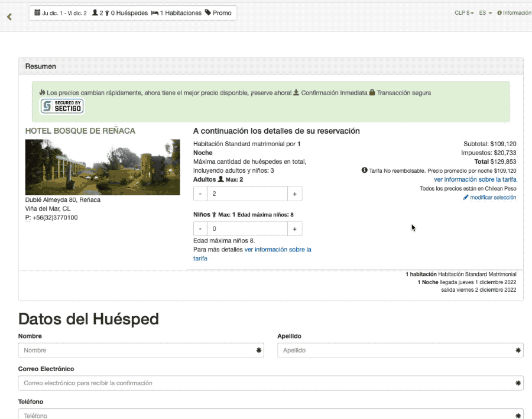Click the pencil icon next to modificar selección
This screenshot has width=532, height=419.
pos(466,198)
